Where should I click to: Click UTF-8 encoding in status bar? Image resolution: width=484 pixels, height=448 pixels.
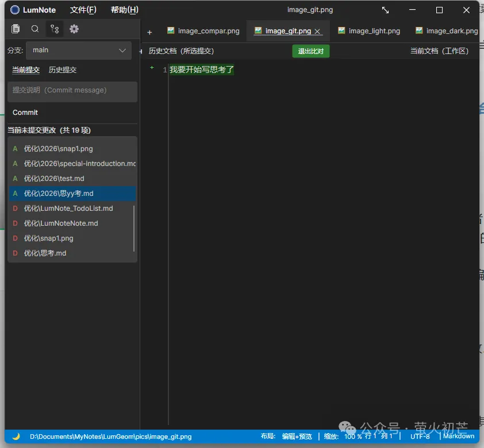coord(420,437)
